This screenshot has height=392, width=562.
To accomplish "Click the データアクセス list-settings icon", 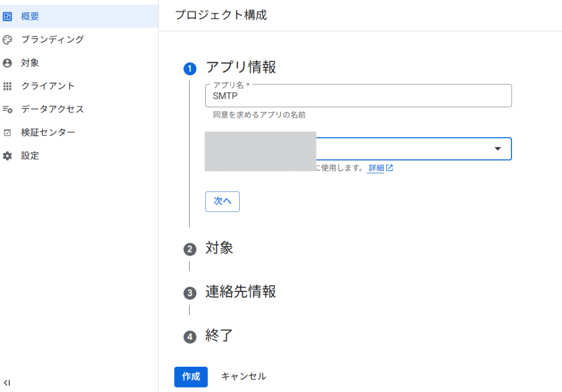I will [7, 109].
